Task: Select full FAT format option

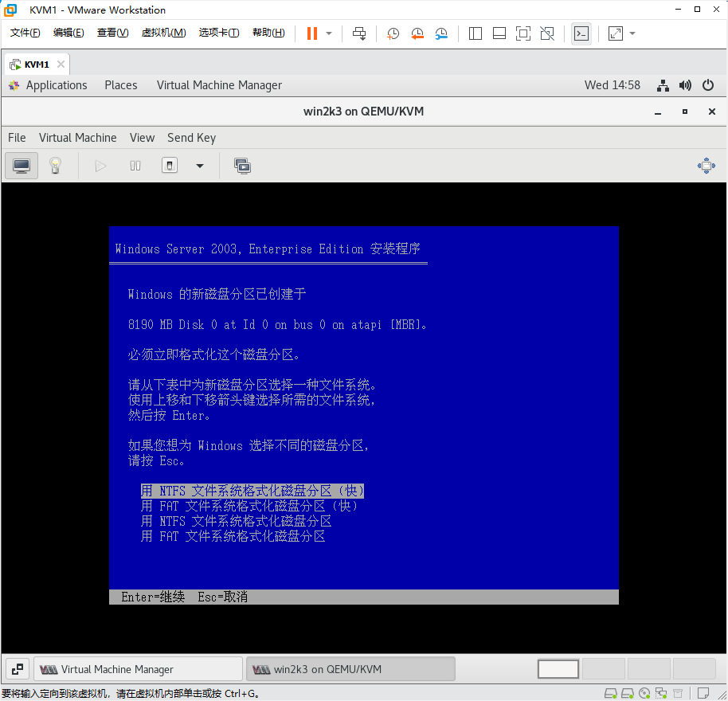Action: click(233, 537)
